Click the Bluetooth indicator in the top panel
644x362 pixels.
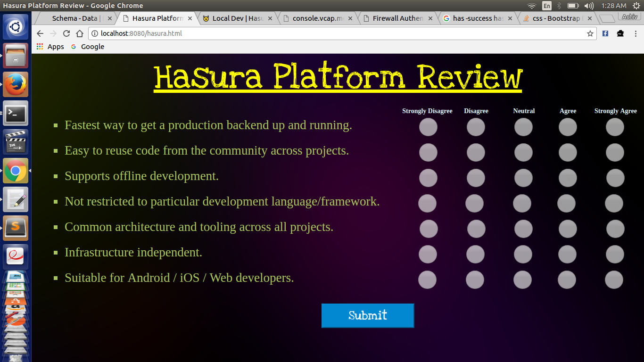click(x=559, y=6)
